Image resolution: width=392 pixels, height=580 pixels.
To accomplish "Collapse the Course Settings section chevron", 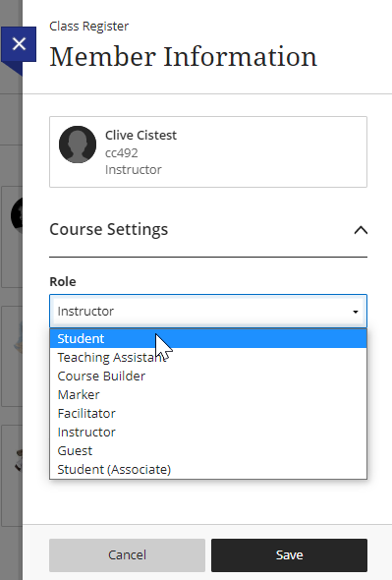I will (361, 230).
